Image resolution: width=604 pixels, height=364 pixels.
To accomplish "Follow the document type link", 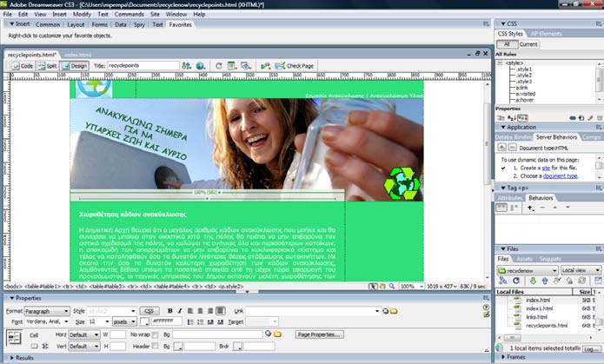I will tap(561, 176).
